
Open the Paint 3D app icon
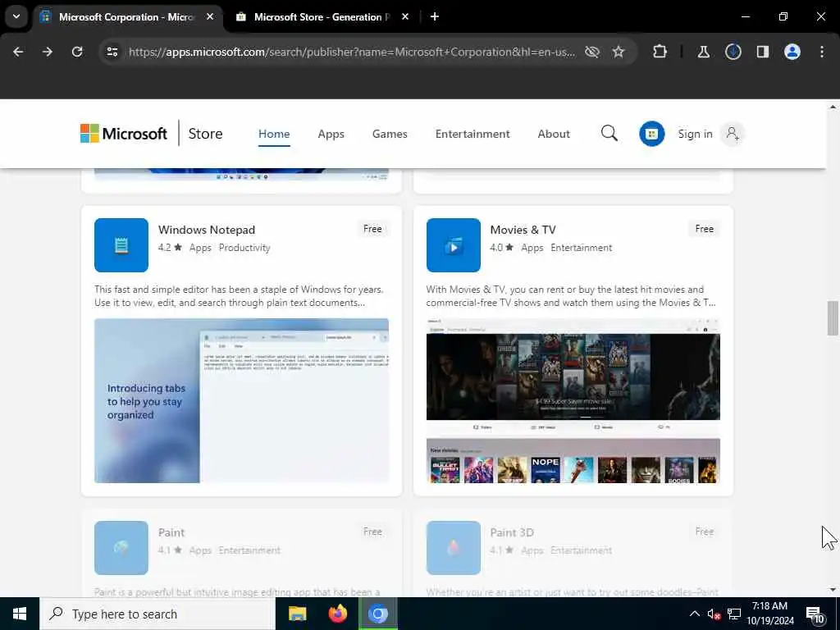453,547
